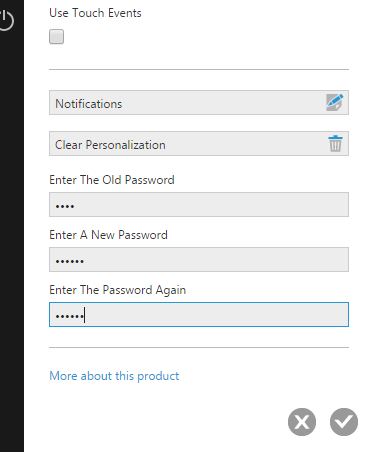The height and width of the screenshot is (452, 372).
Task: Click the Enter The Password Again label
Action: [117, 290]
